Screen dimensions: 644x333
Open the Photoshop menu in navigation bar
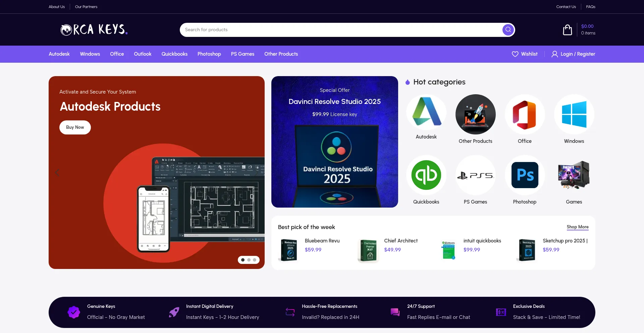pyautogui.click(x=209, y=54)
